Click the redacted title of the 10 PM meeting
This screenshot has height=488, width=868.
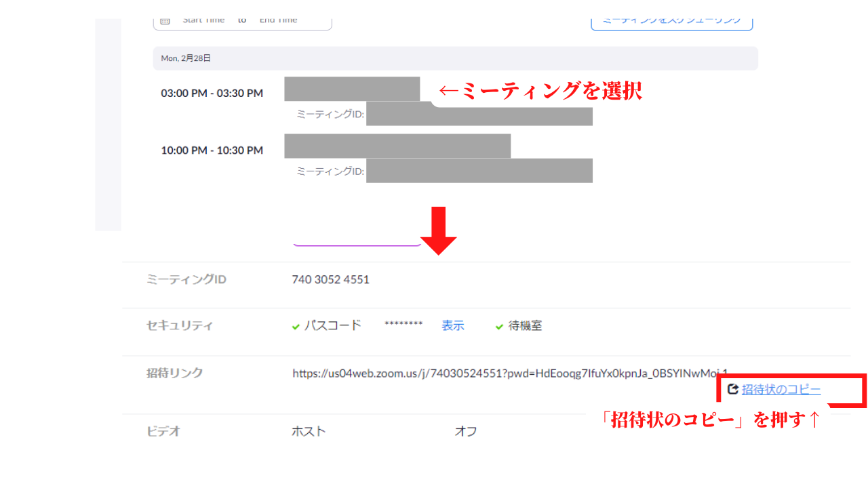(x=397, y=146)
